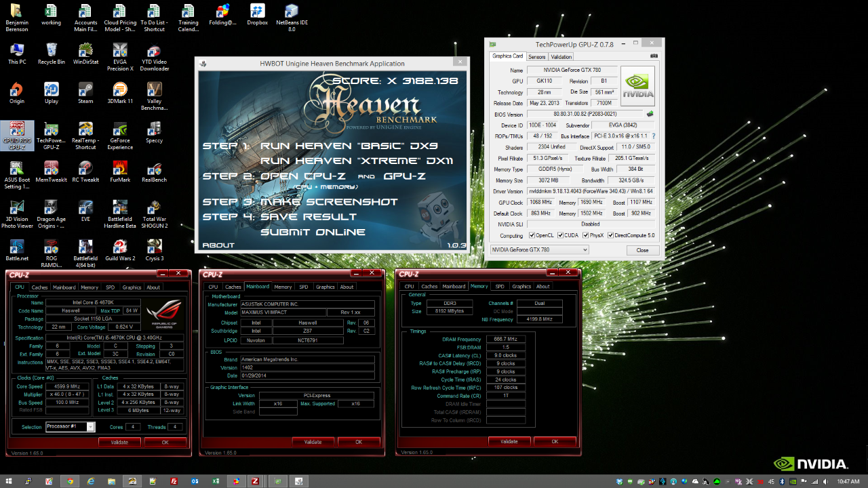Click the Core Speed value 4599.9 MHz
868x488 pixels.
(67, 386)
